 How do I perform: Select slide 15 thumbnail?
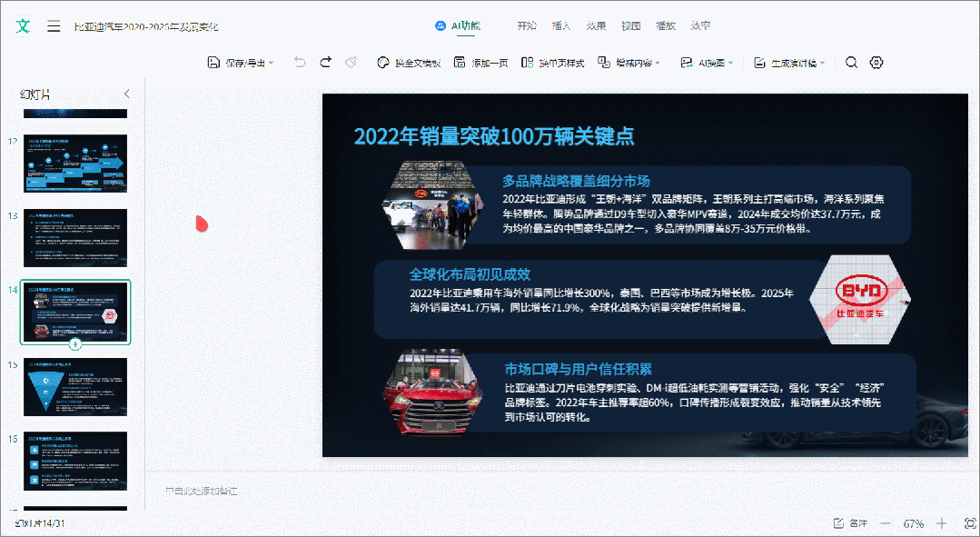(75, 387)
